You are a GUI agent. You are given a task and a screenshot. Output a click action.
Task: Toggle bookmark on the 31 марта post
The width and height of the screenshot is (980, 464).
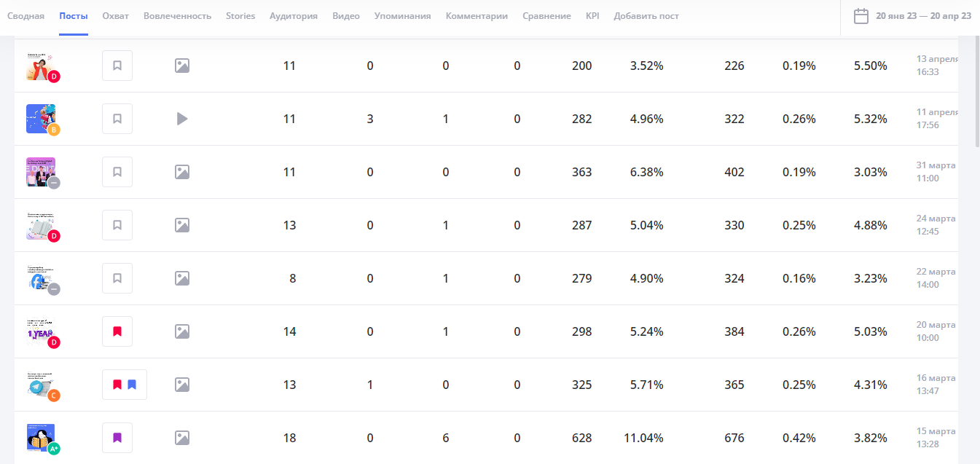coord(117,172)
